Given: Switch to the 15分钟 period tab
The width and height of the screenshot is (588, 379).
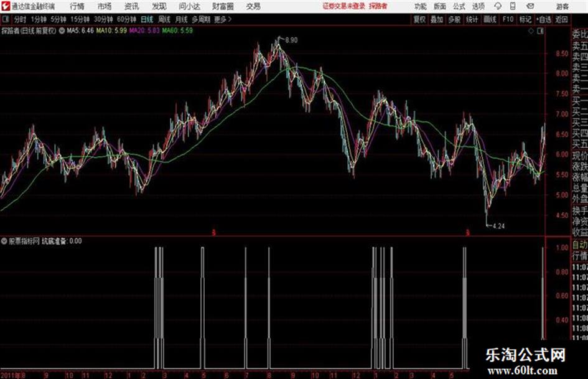Looking at the screenshot, I should click(x=80, y=19).
